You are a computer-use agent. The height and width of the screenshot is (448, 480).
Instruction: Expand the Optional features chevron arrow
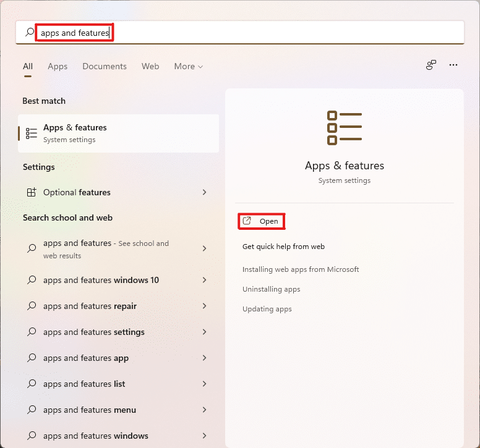tap(204, 192)
